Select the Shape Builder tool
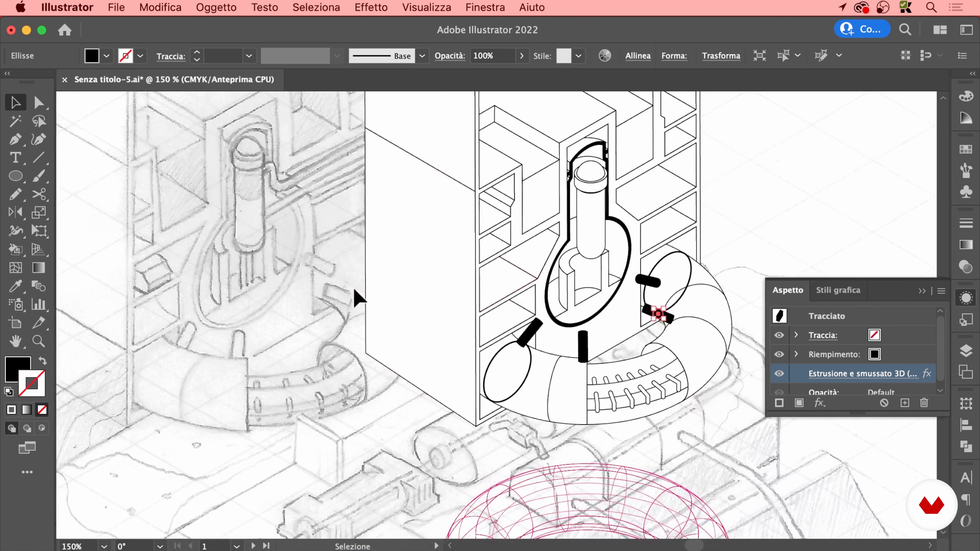 click(15, 249)
